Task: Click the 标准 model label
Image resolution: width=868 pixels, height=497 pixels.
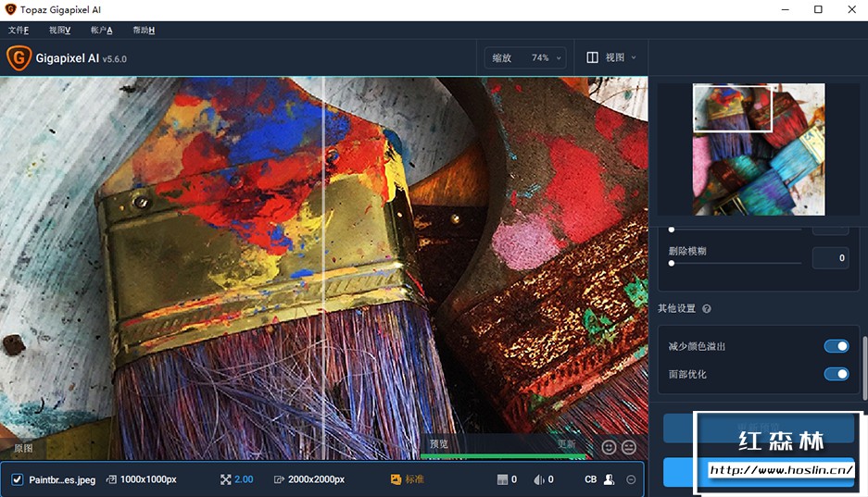Action: 415,479
